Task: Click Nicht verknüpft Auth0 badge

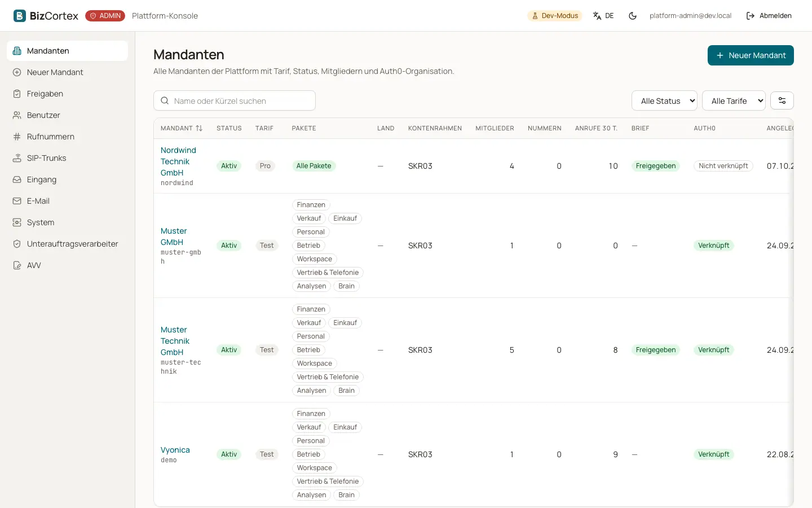Action: (723, 166)
